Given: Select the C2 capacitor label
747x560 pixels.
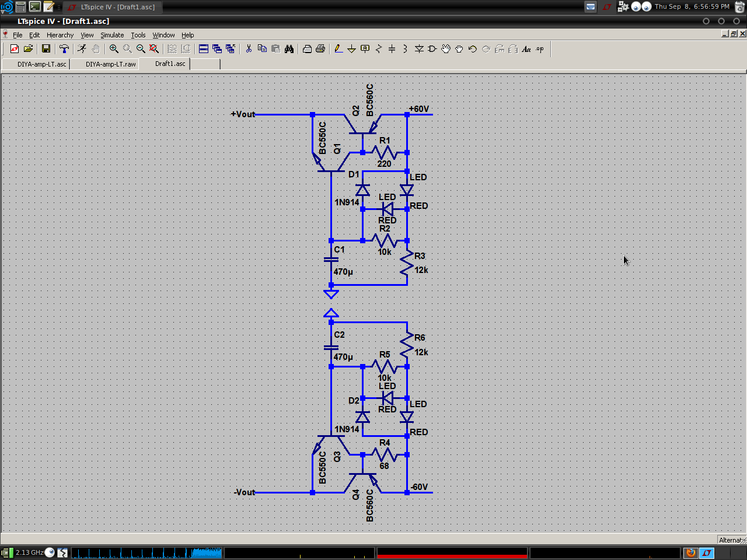Looking at the screenshot, I should [339, 335].
